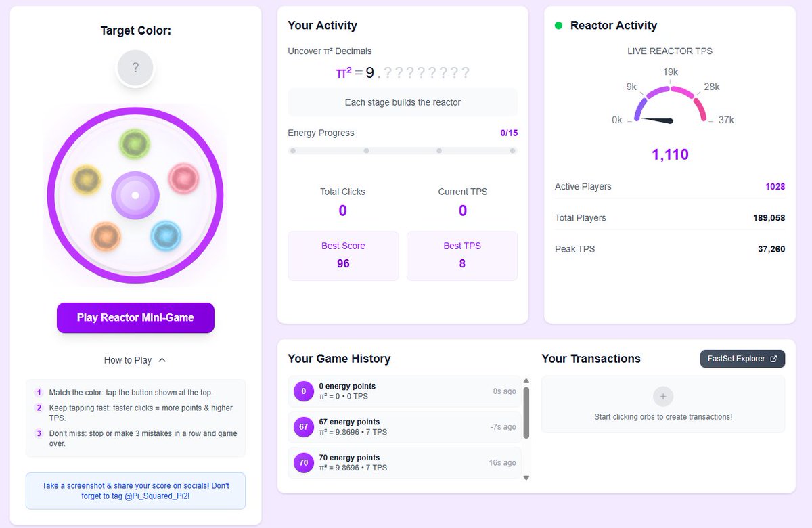
Task: Click the LIVE REACTOR TPS label
Action: point(670,51)
